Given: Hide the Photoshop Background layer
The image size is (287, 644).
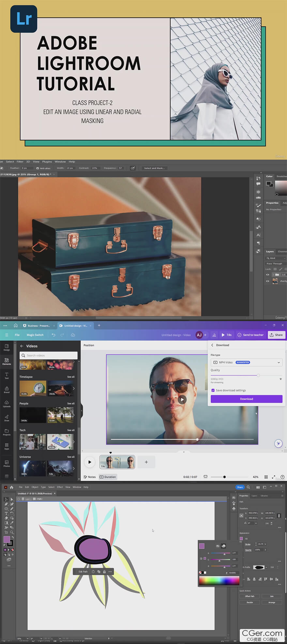Looking at the screenshot, I should [268, 281].
